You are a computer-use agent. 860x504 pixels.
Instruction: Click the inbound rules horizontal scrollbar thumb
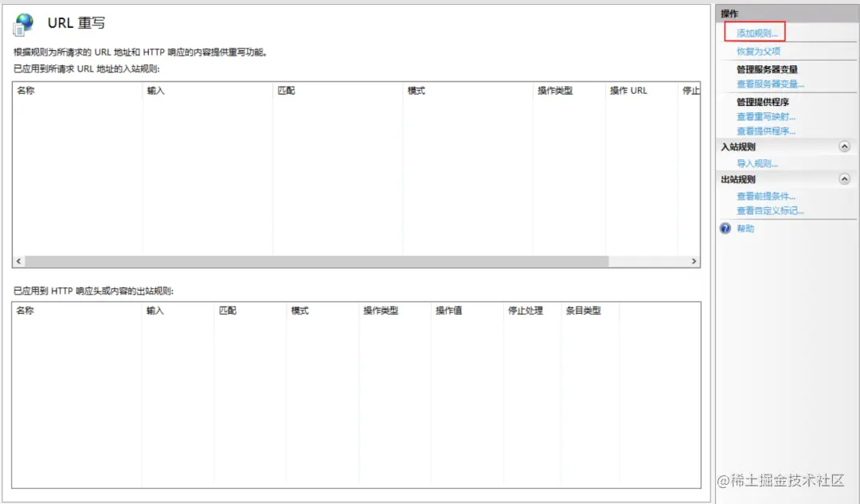[316, 261]
